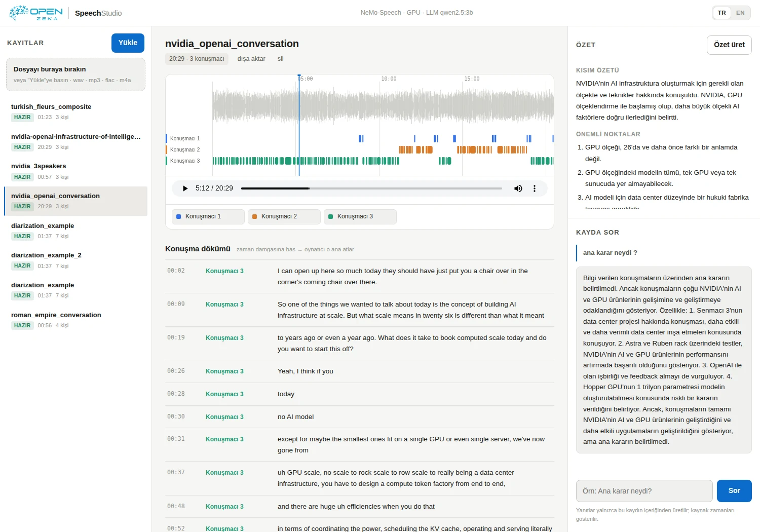Submit the question with the Sor button
The height and width of the screenshot is (532, 760).
pos(734,491)
